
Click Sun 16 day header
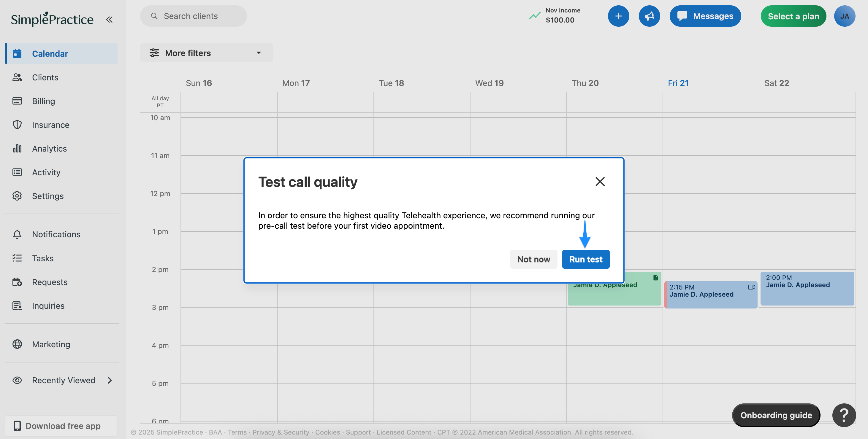coord(199,83)
